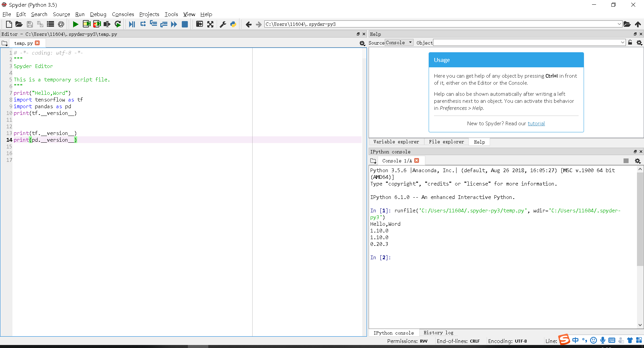Run selection or current line icon

[x=107, y=24]
